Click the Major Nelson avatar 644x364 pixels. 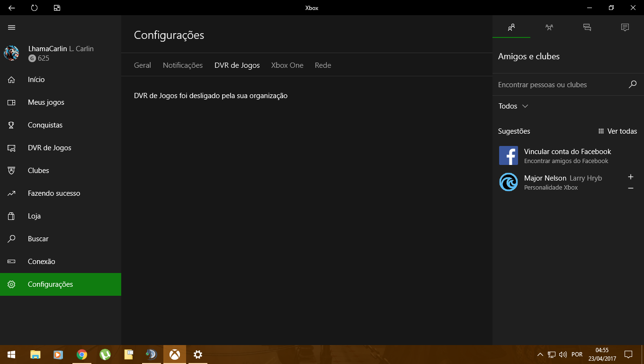pos(509,182)
